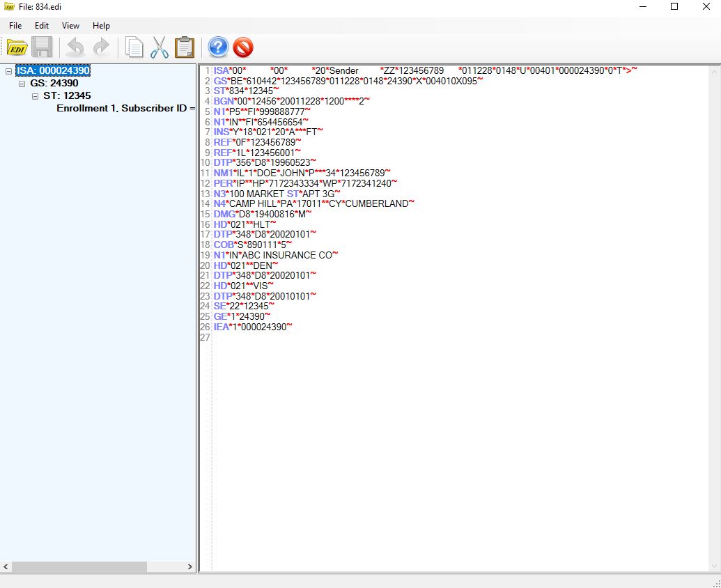Click the SE*22*12345 line
Viewport: 721px width, 588px height.
(244, 306)
